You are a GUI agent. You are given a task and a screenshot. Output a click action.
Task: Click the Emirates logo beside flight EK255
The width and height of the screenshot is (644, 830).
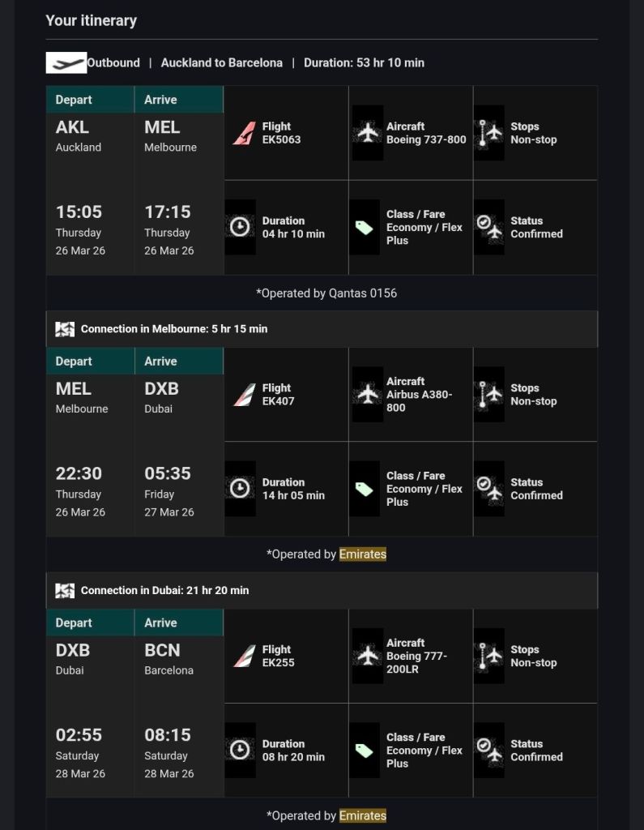click(244, 656)
